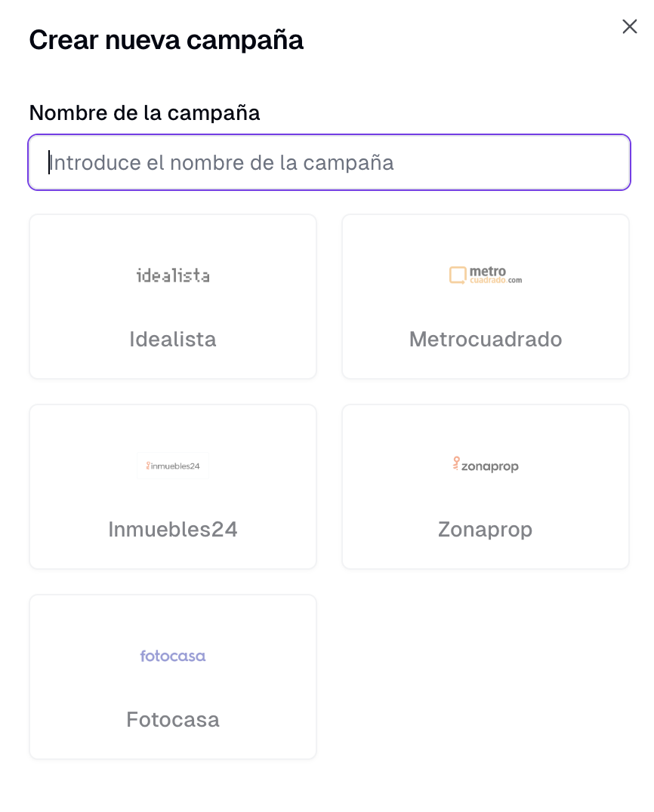Image resolution: width=654 pixels, height=812 pixels.
Task: Click the metrocuadrado.com logo text
Action: coord(495,275)
